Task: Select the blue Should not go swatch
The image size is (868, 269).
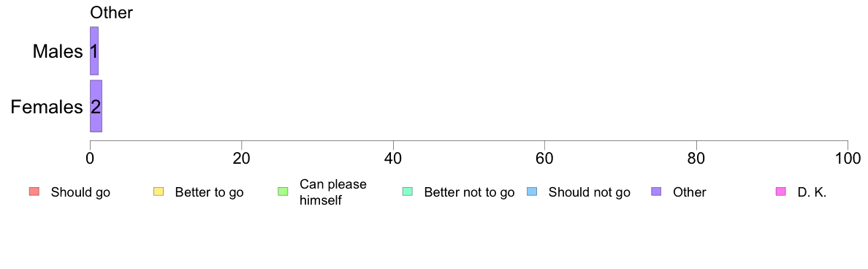Action: tap(532, 192)
